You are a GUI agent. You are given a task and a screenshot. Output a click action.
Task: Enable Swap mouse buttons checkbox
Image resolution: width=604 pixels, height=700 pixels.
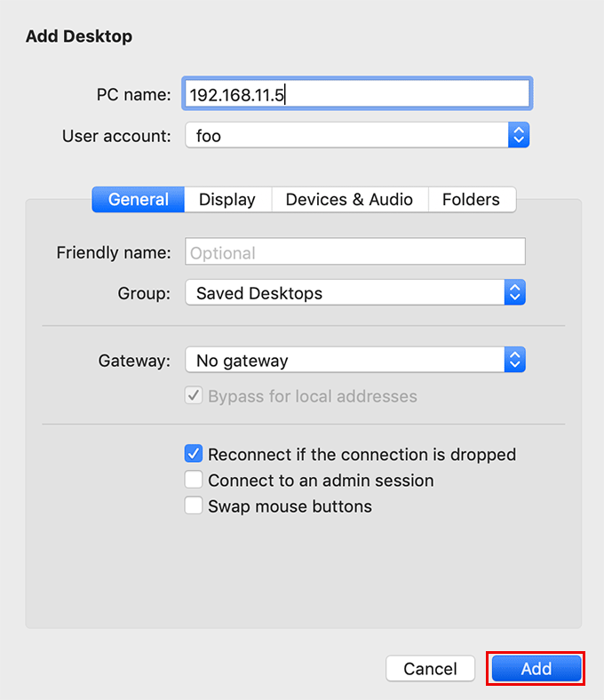(194, 506)
